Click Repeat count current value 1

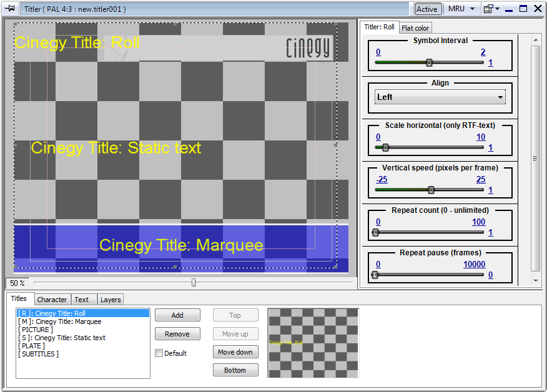point(490,232)
